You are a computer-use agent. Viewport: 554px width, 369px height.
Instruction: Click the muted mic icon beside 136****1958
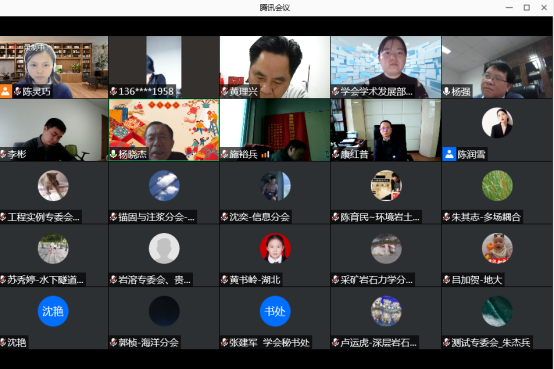pyautogui.click(x=113, y=92)
